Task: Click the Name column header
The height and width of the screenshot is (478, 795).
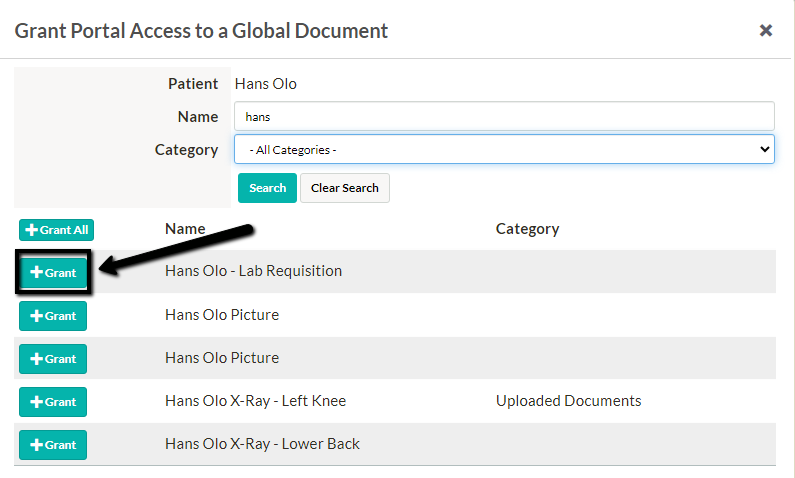Action: [x=185, y=229]
